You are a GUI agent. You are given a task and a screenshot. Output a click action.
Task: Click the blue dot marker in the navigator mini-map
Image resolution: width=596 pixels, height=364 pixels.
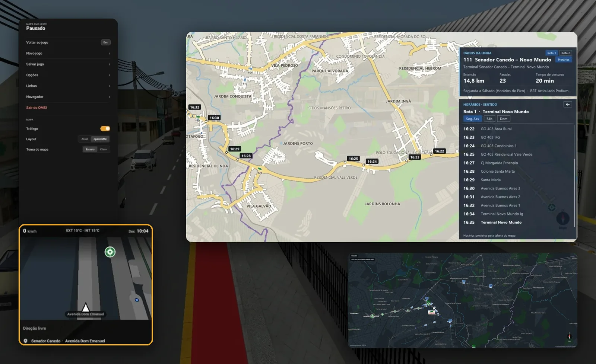137,300
